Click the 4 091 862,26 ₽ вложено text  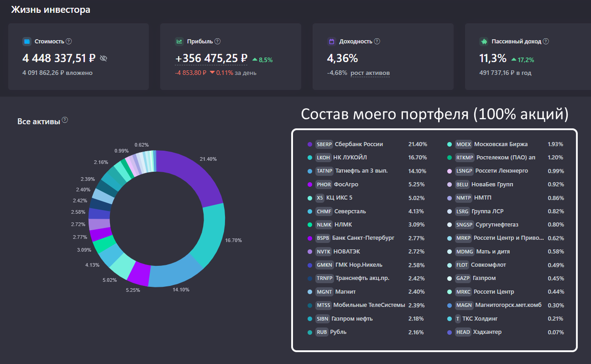(x=58, y=73)
